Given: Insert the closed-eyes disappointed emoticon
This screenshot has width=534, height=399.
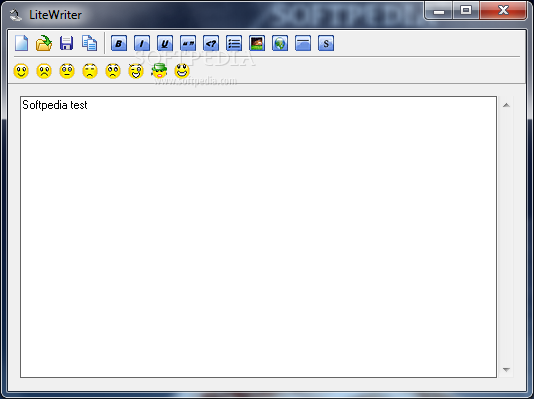Looking at the screenshot, I should click(x=90, y=71).
